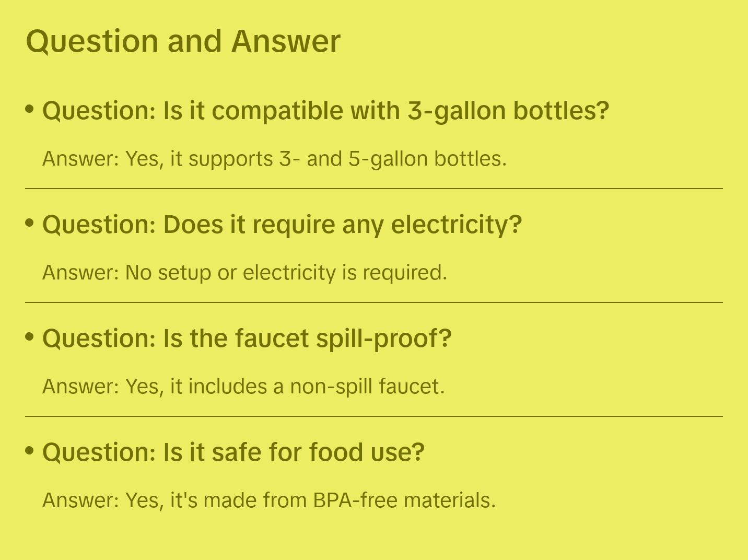Click the bullet beside the electricity question
This screenshot has height=560, width=748.
30,223
